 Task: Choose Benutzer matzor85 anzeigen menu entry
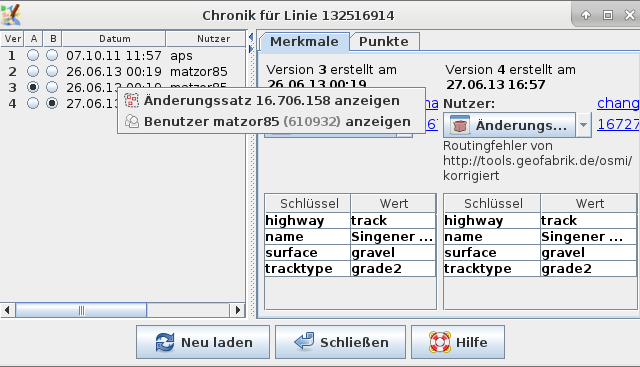[x=271, y=122]
